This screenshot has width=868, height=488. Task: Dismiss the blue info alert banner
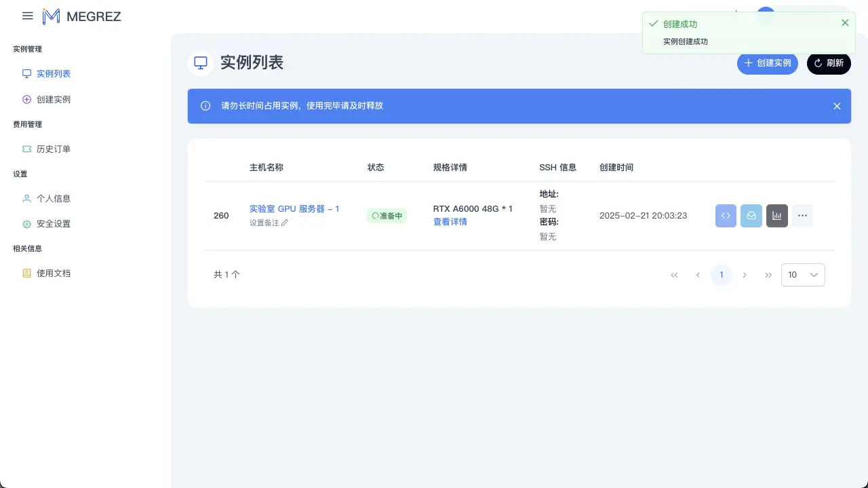click(x=837, y=106)
